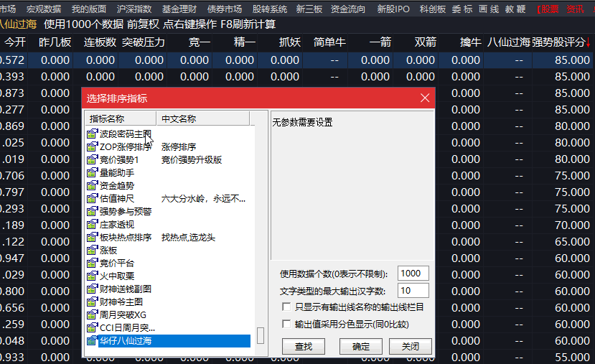Click the 抓妖 column header
Screen dimensions: 595x364
click(289, 42)
